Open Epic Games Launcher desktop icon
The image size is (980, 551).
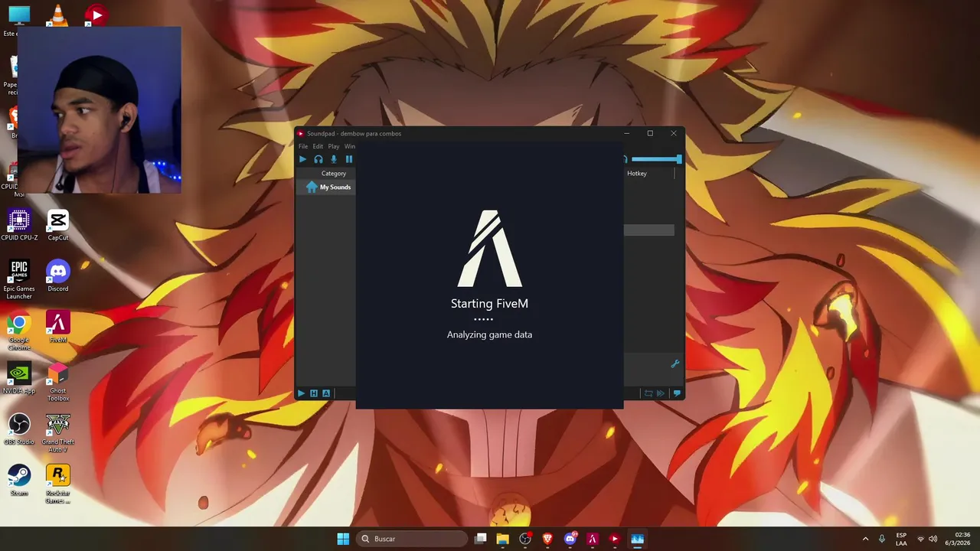click(x=19, y=280)
